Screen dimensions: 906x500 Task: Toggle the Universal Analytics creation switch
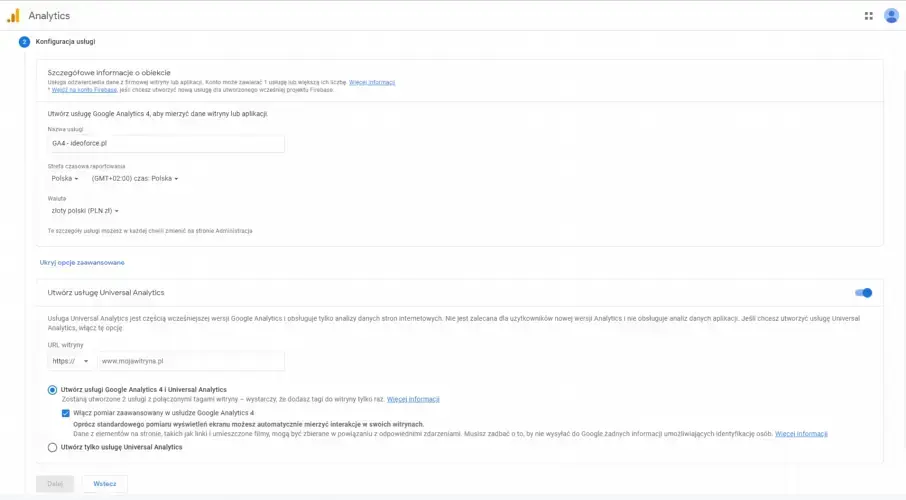click(x=863, y=293)
